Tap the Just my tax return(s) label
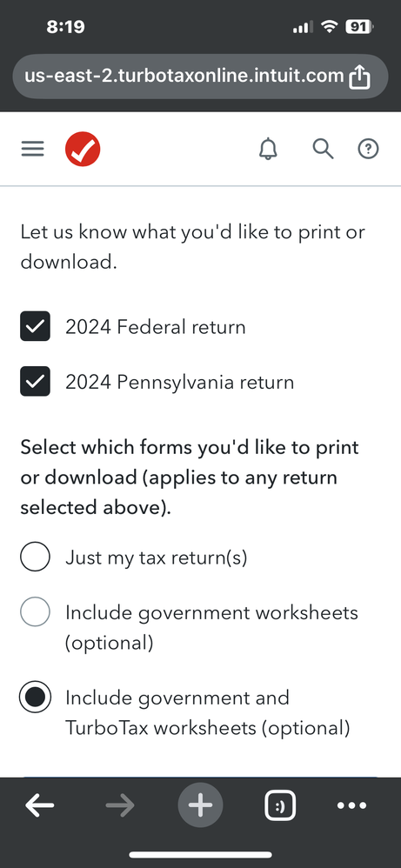 [157, 558]
